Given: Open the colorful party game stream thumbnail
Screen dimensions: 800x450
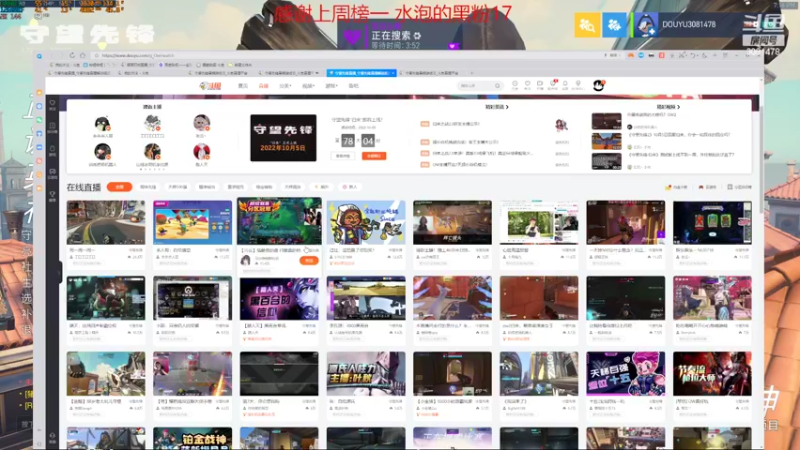Looking at the screenshot, I should tap(192, 222).
